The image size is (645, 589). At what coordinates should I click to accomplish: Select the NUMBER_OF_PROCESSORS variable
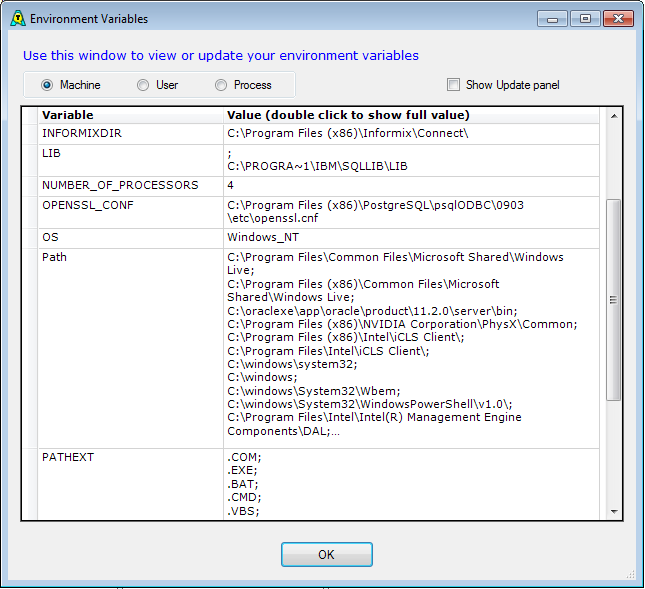120,186
